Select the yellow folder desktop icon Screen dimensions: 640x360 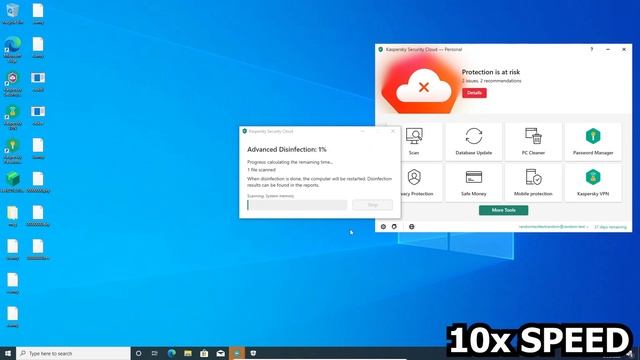(x=13, y=216)
